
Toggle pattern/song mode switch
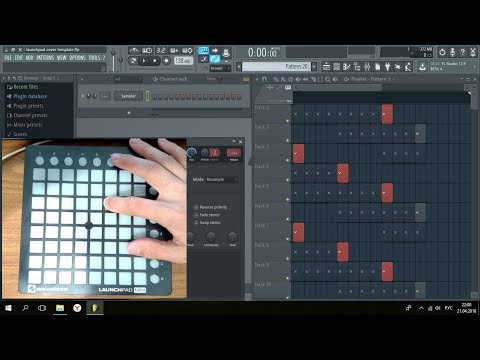pyautogui.click(x=133, y=61)
